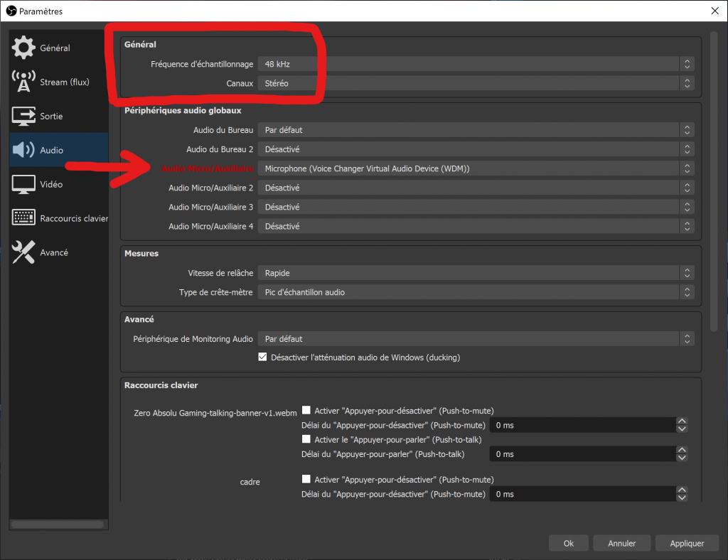Click the horizontal scrollbar below the sidebar
The image size is (728, 560).
coord(58,524)
